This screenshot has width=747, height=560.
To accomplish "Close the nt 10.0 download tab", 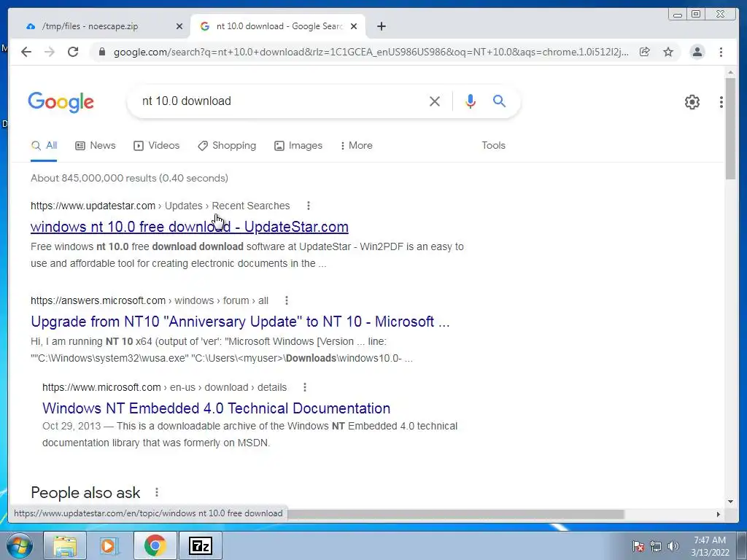I will pyautogui.click(x=354, y=26).
